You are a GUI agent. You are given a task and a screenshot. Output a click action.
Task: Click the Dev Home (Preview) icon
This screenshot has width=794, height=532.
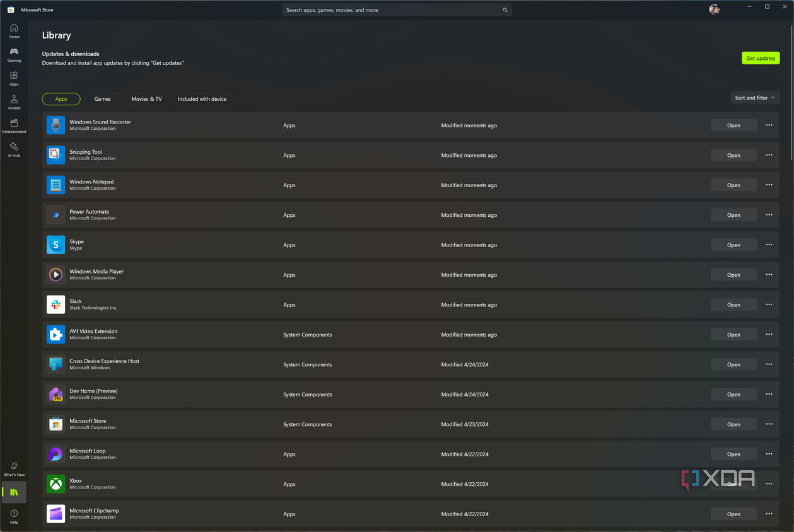(x=55, y=394)
